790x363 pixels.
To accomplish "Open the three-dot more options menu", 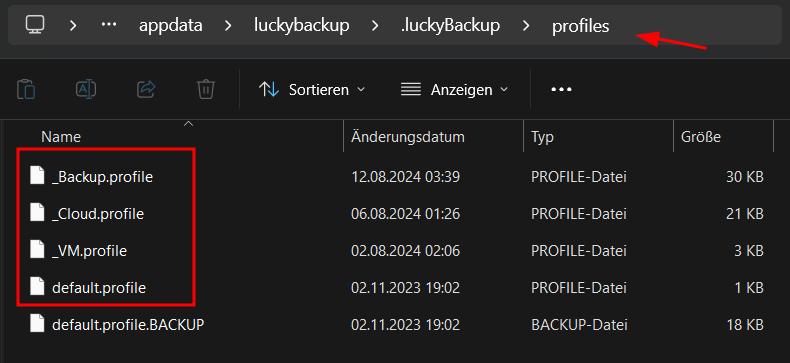I will click(x=561, y=89).
